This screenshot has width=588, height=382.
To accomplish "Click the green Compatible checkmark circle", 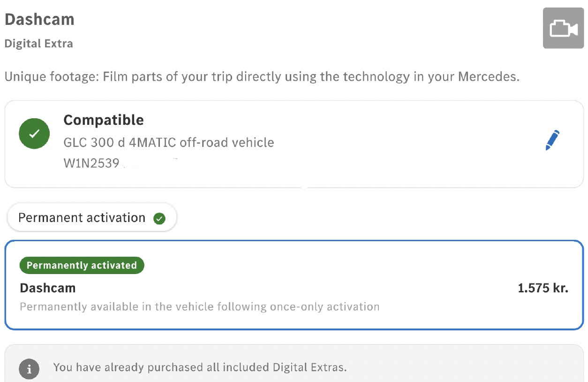I will [x=34, y=134].
